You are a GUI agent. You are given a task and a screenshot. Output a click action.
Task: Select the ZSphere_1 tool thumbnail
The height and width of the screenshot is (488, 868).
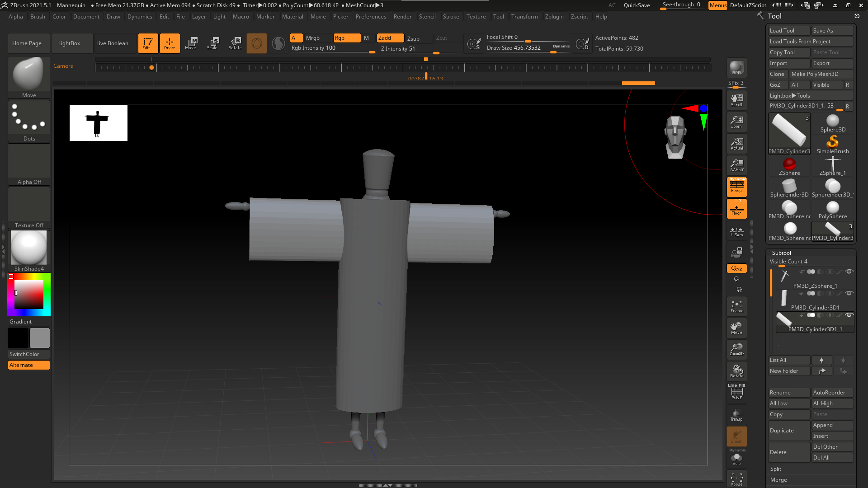[832, 166]
